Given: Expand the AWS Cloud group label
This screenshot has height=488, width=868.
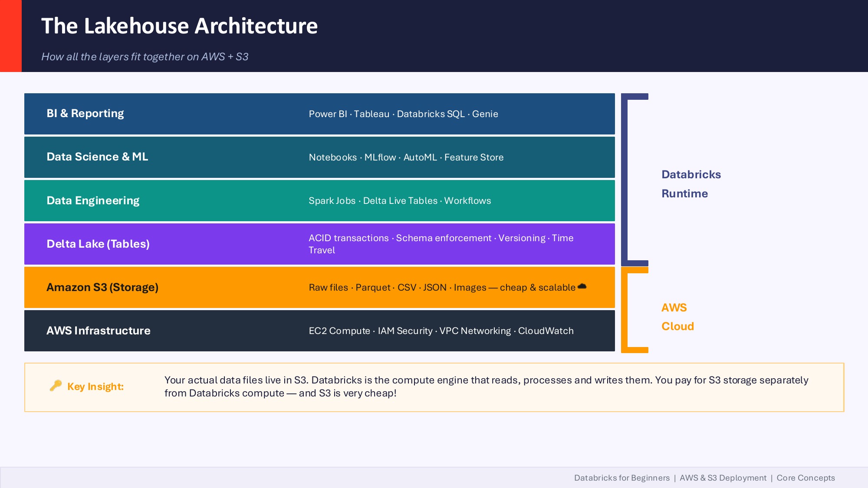Looking at the screenshot, I should coord(677,317).
